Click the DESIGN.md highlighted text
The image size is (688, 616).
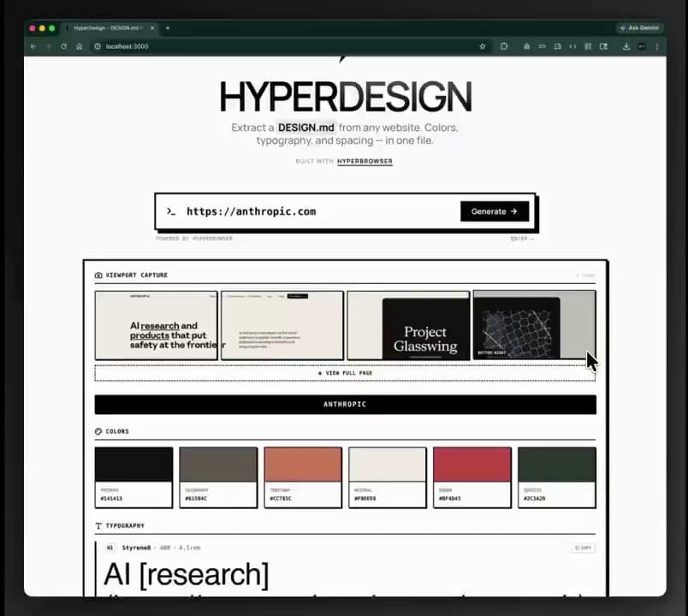(x=305, y=127)
